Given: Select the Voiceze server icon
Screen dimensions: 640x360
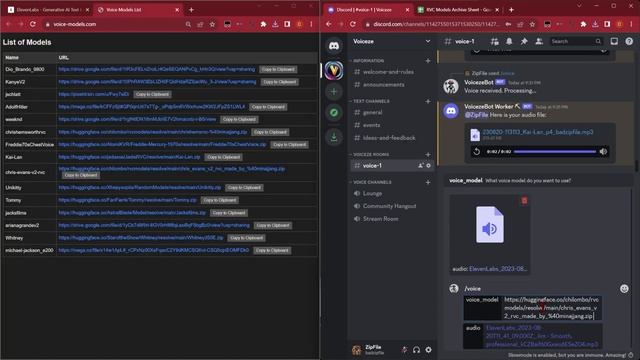Looking at the screenshot, I should (334, 70).
